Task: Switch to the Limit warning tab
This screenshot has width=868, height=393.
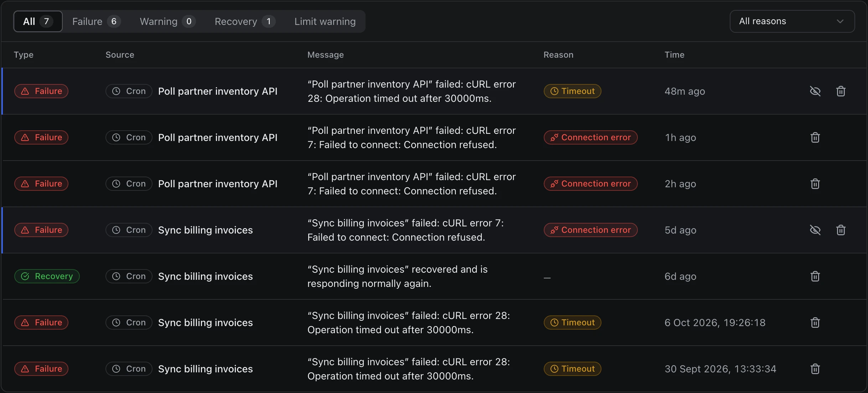Action: pos(325,21)
